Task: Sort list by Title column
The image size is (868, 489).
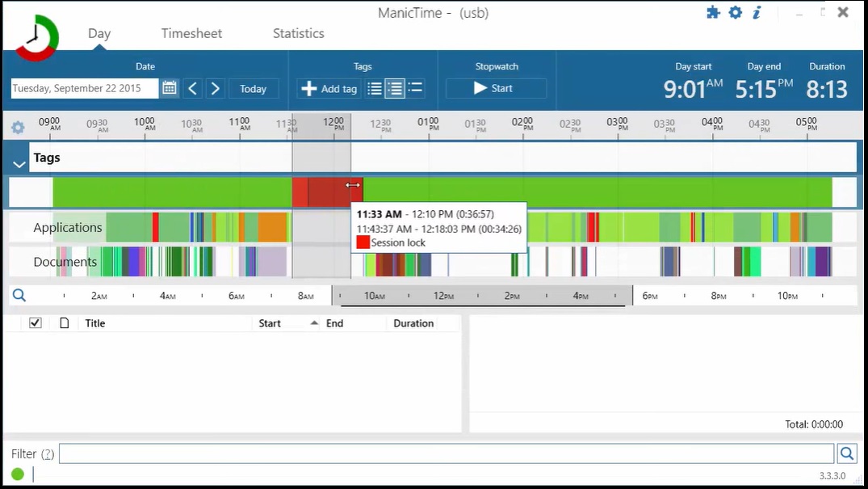Action: [94, 323]
